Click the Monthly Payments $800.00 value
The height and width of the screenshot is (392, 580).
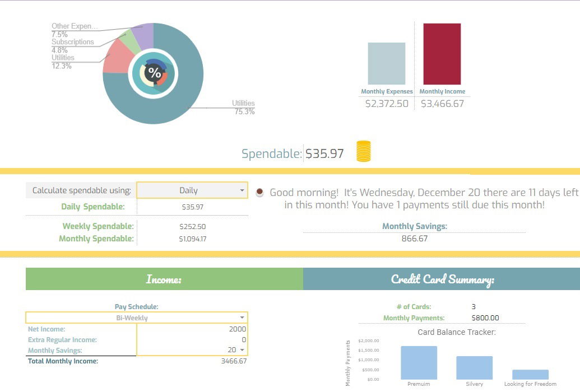coord(485,318)
